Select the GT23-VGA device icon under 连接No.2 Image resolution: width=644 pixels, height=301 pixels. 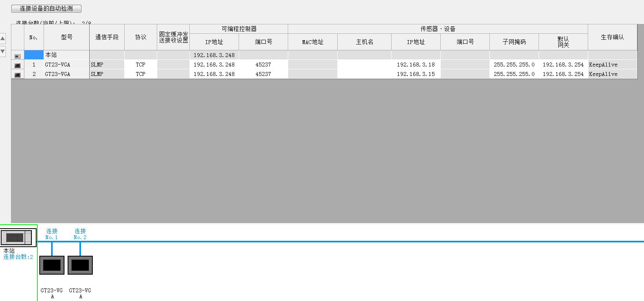point(80,265)
